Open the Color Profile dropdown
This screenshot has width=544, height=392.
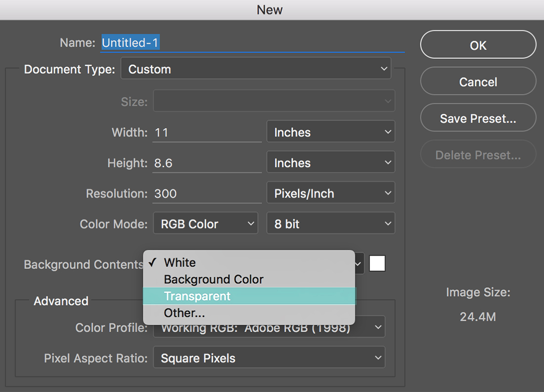(x=269, y=327)
